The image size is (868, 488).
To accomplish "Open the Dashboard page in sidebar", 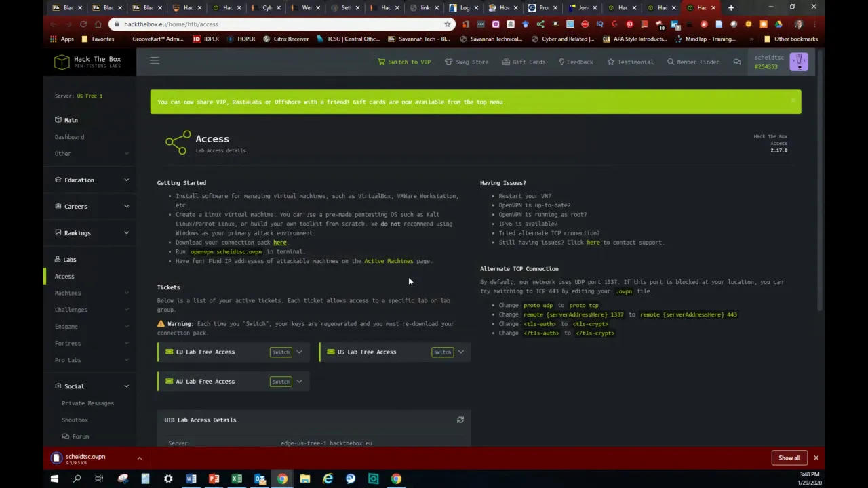I will coord(69,137).
